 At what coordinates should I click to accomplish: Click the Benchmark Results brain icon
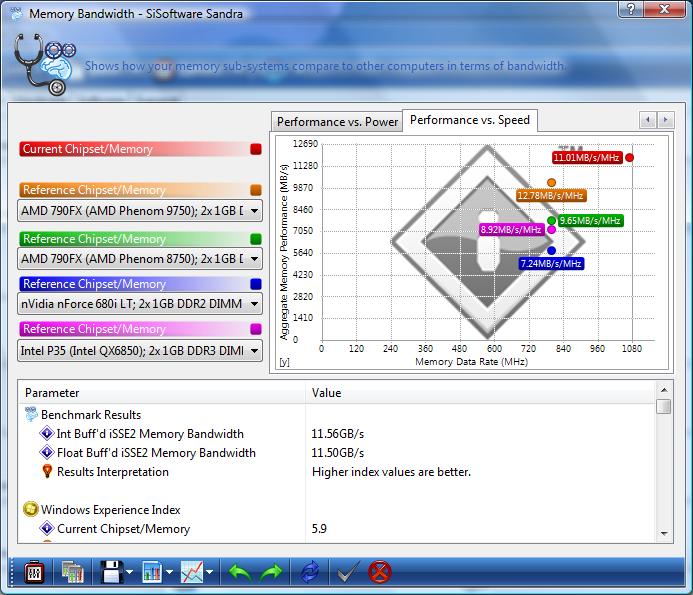(x=31, y=415)
